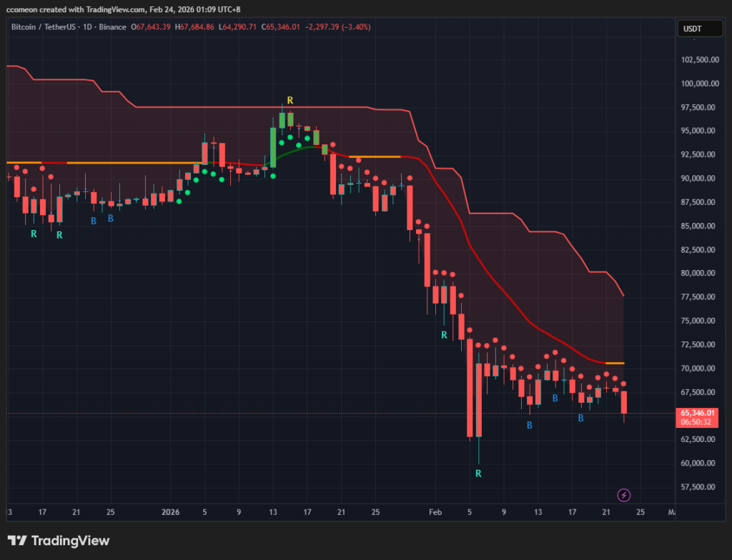Click the TradingView logo at the bottom
This screenshot has height=560, width=732.
59,541
